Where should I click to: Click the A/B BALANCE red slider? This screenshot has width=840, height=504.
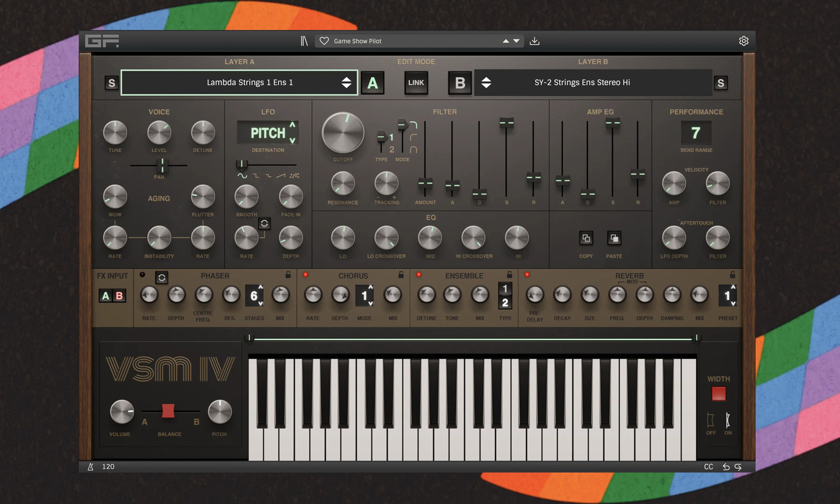tap(168, 410)
